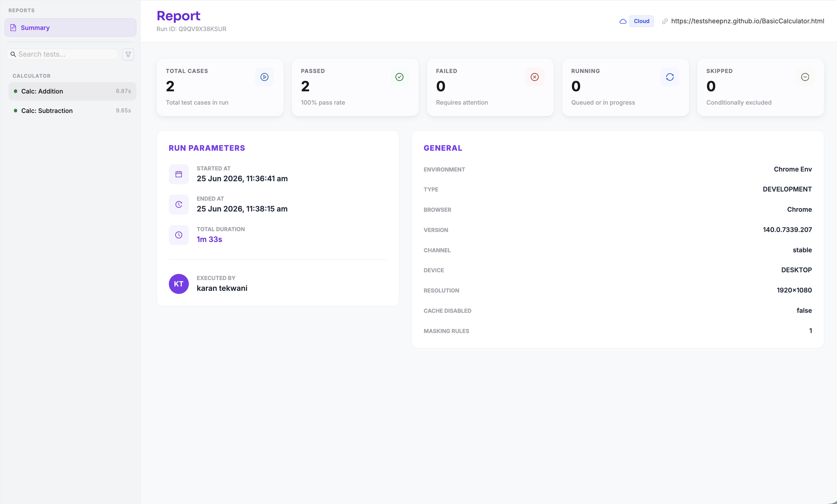This screenshot has height=504, width=837.
Task: Click the Report page title
Action: pos(179,16)
